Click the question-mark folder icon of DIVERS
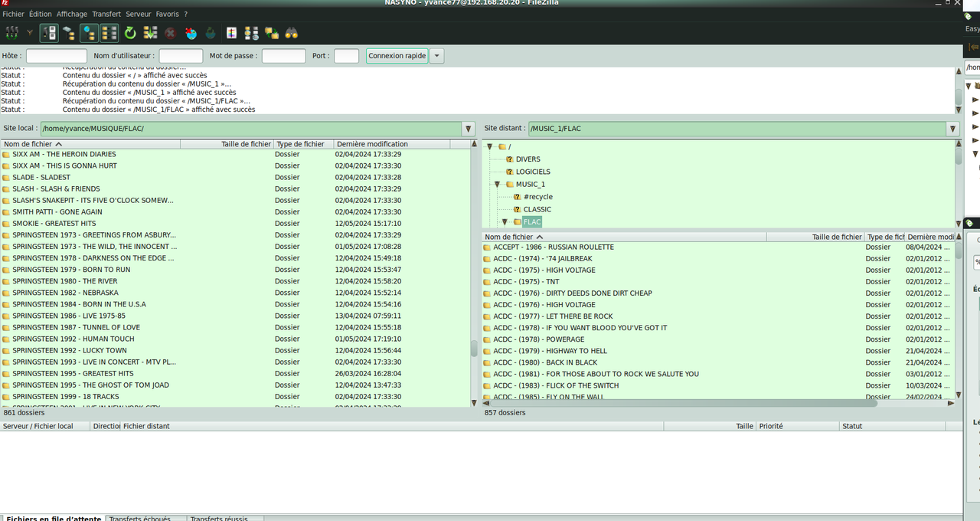Image resolution: width=980 pixels, height=521 pixels. [x=509, y=159]
